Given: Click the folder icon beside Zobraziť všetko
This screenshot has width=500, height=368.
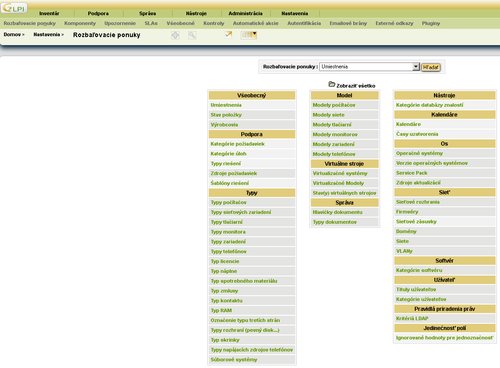Looking at the screenshot, I should (x=331, y=84).
